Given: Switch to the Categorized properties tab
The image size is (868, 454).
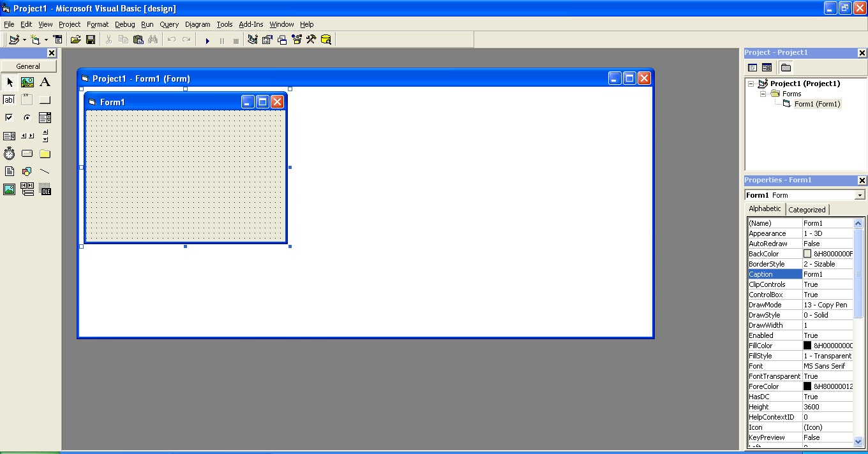Looking at the screenshot, I should [807, 209].
